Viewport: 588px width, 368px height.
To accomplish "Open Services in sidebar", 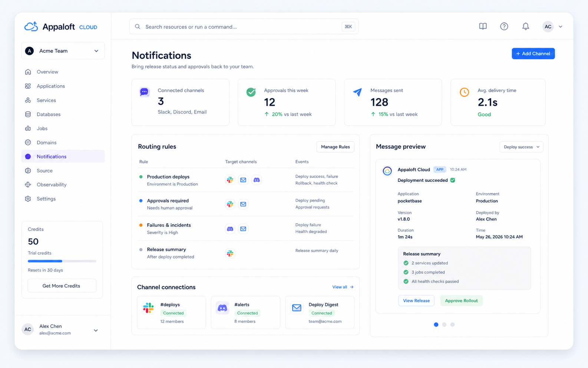I will point(63,100).
